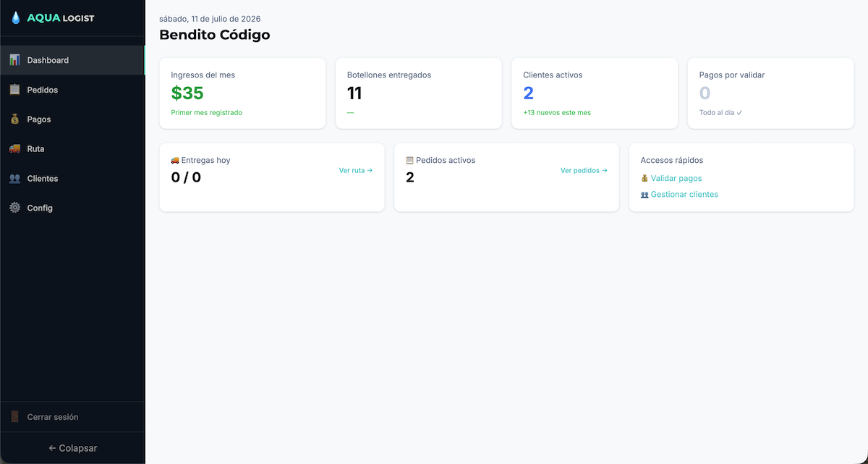
Task: Collapse the sidebar with Colapsar
Action: point(72,448)
